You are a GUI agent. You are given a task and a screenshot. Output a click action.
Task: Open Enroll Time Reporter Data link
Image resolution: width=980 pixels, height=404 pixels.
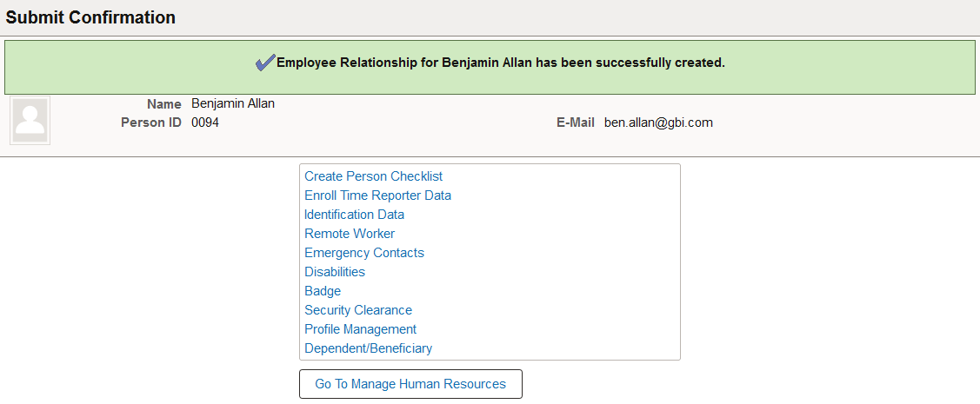[377, 195]
